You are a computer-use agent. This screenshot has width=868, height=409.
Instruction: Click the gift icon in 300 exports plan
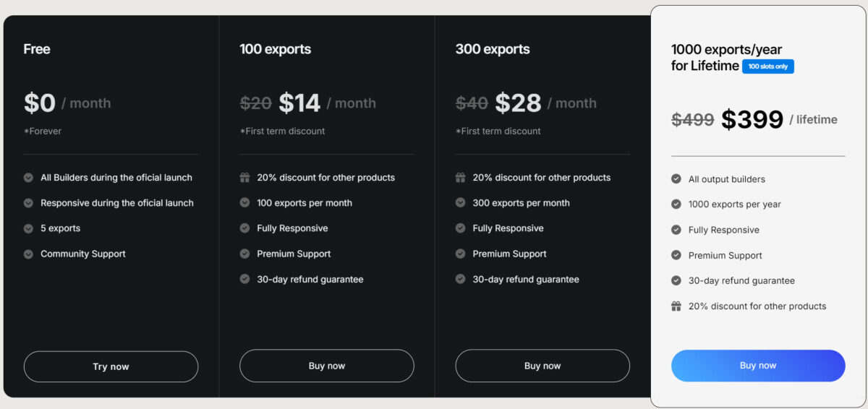pos(460,178)
